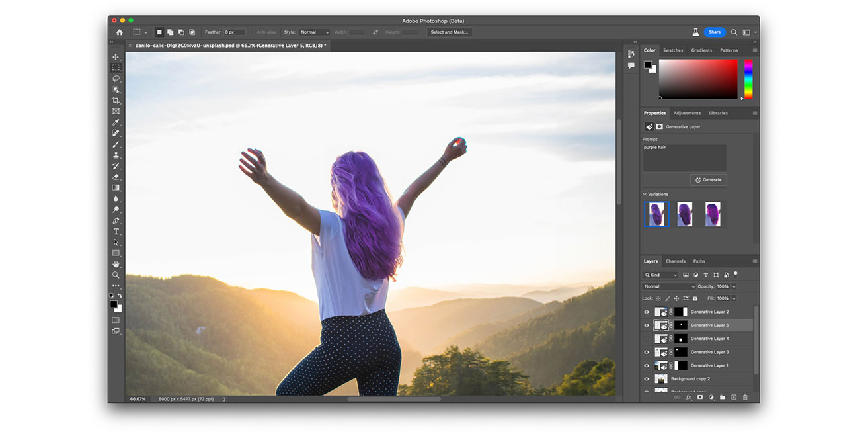Switch to the Paths tab
Viewport: 868px width, 434px height.
pyautogui.click(x=699, y=261)
